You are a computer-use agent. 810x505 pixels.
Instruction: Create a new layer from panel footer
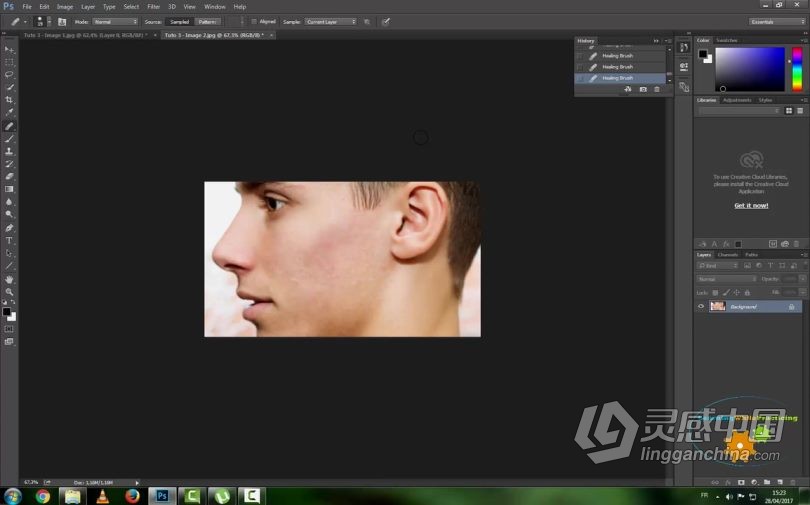tap(780, 482)
